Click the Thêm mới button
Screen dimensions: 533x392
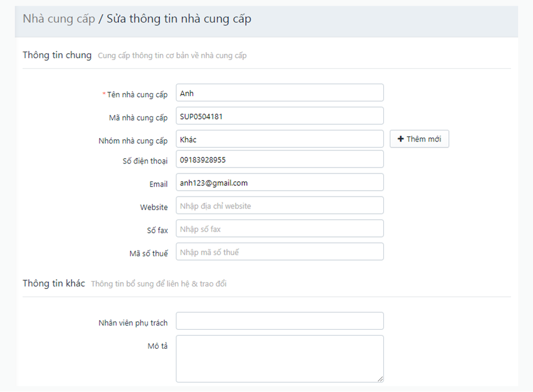pos(419,139)
